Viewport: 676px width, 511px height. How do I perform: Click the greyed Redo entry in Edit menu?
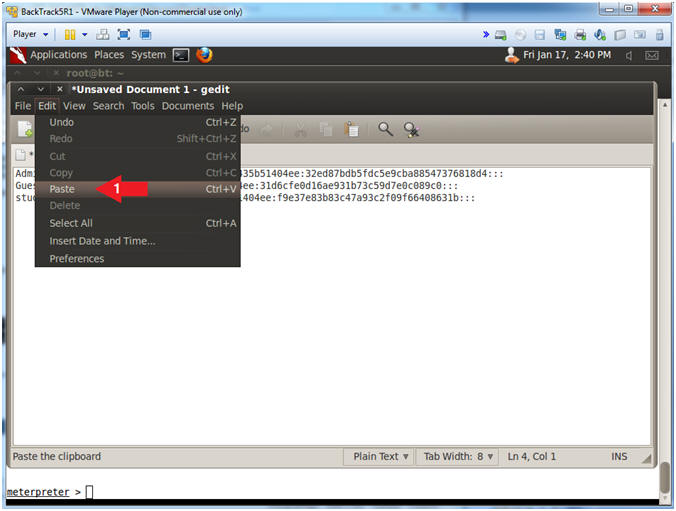(x=138, y=139)
